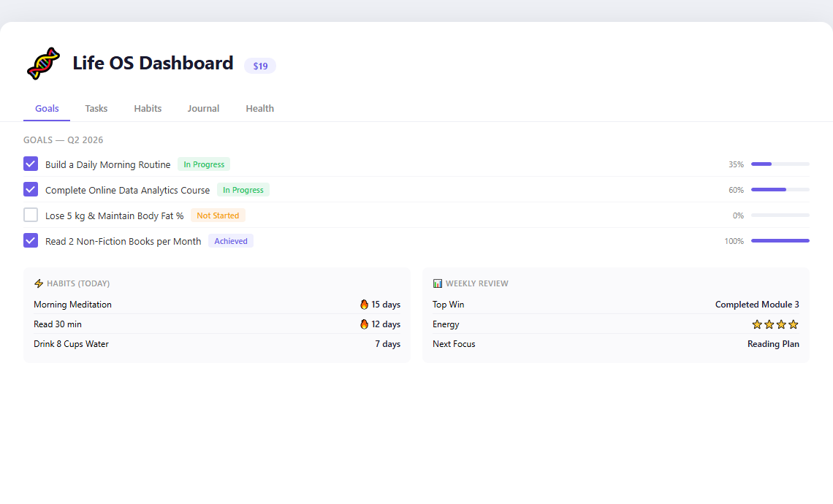Click GOALS — Q2 2026 heading
The image size is (833, 504).
coord(64,140)
